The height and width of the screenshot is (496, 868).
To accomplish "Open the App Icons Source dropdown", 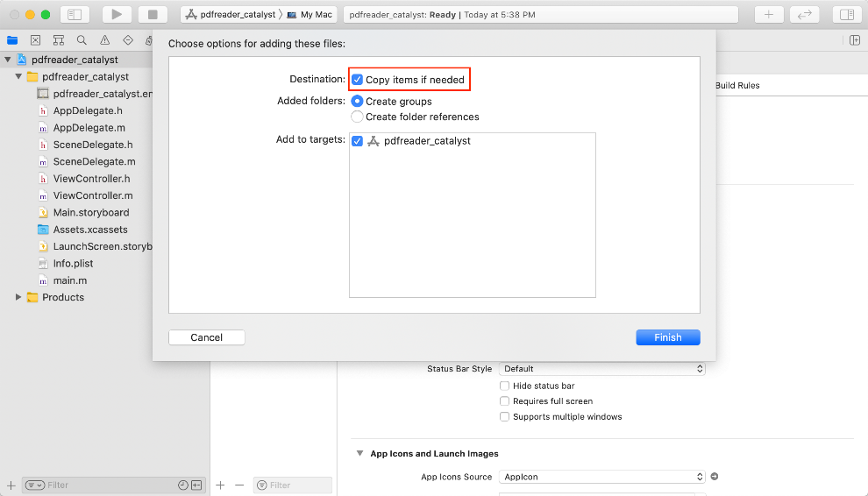I will click(601, 477).
